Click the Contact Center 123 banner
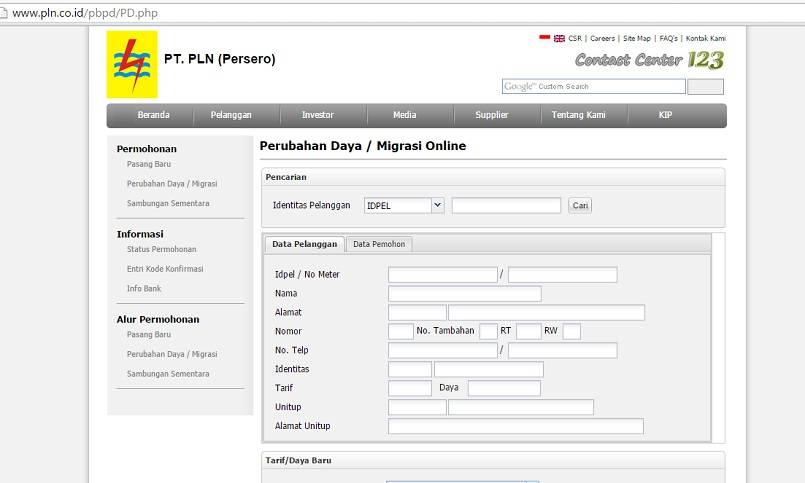The height and width of the screenshot is (483, 805). pos(649,60)
